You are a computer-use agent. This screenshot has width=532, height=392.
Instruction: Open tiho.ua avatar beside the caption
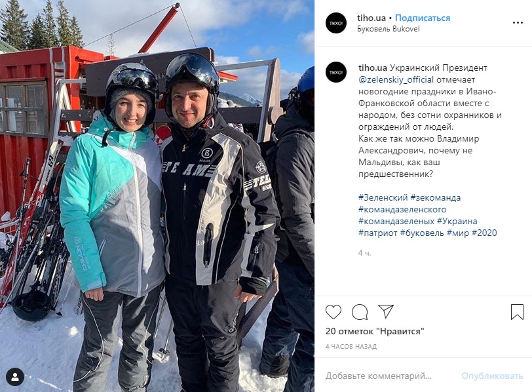336,72
